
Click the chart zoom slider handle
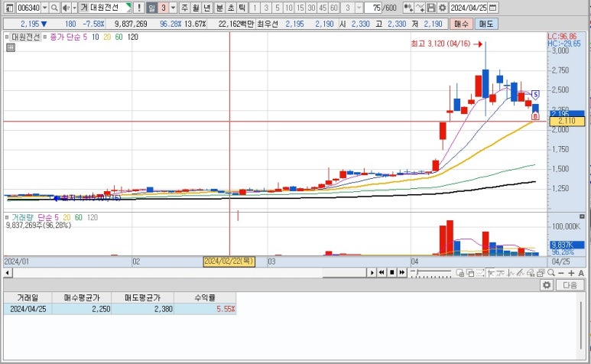pos(417,271)
